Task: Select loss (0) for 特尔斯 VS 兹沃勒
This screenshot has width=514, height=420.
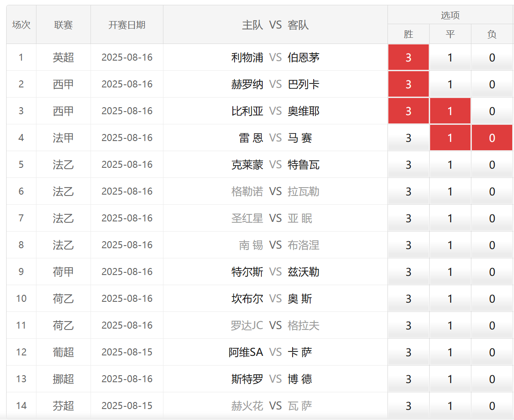Action: point(492,272)
